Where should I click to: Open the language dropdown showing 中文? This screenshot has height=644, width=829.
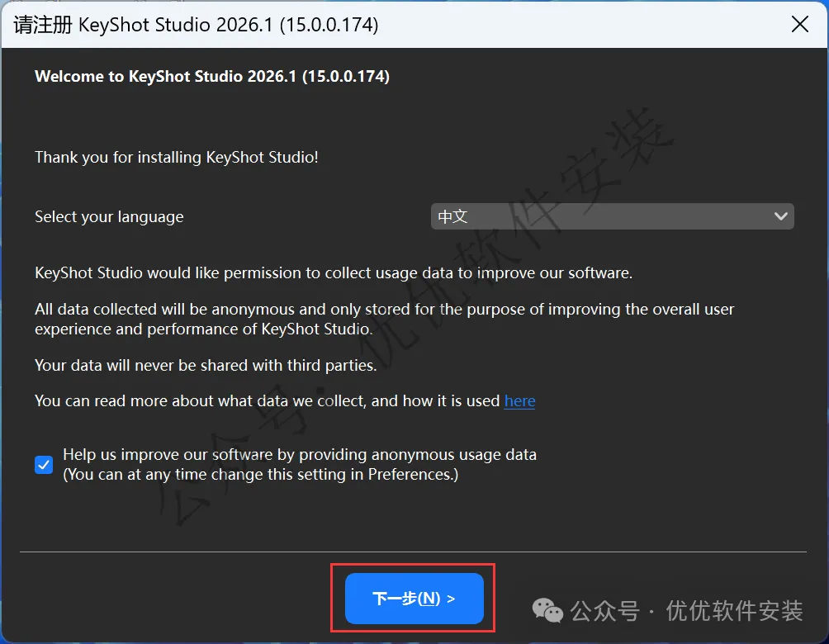click(x=612, y=216)
